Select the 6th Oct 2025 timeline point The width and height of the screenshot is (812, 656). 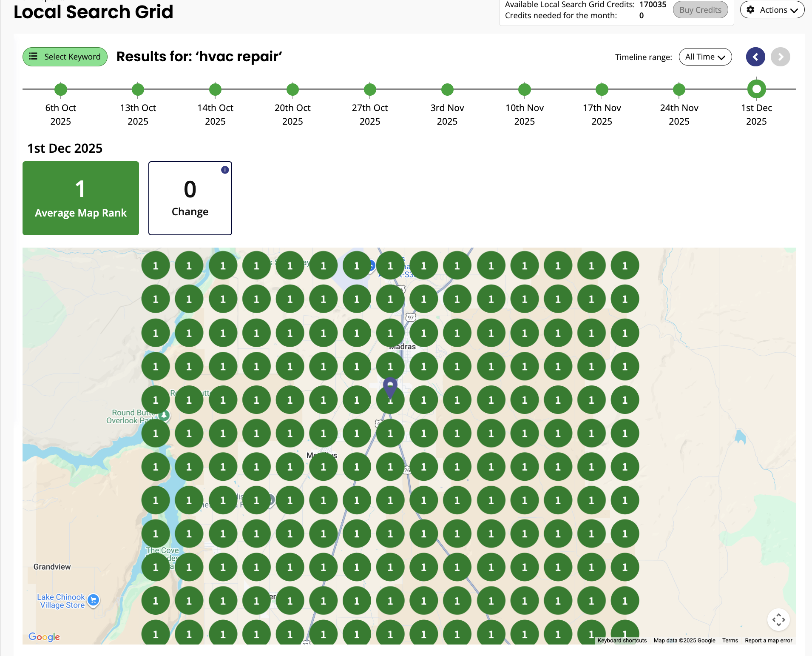[61, 90]
